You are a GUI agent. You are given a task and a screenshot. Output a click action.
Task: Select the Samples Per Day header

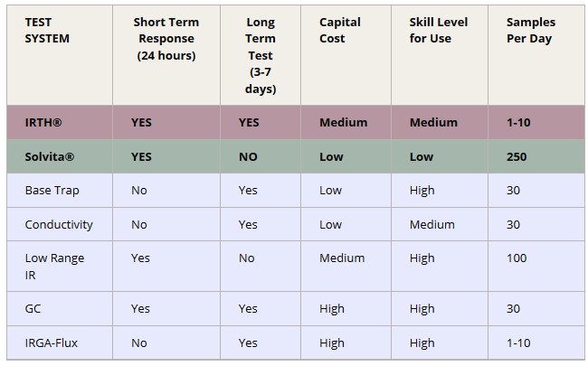click(x=531, y=31)
